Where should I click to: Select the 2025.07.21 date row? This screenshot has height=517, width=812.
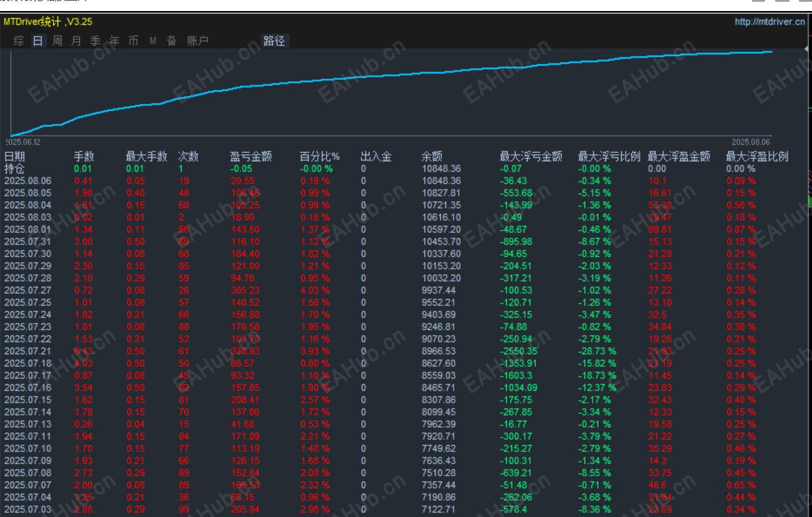click(28, 351)
